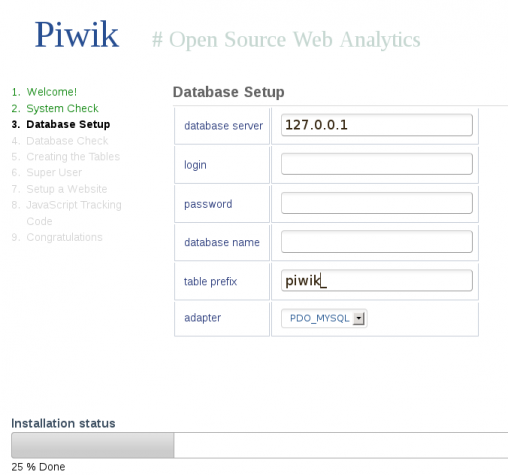This screenshot has height=475, width=508.
Task: Focus the database server input field
Action: click(377, 125)
